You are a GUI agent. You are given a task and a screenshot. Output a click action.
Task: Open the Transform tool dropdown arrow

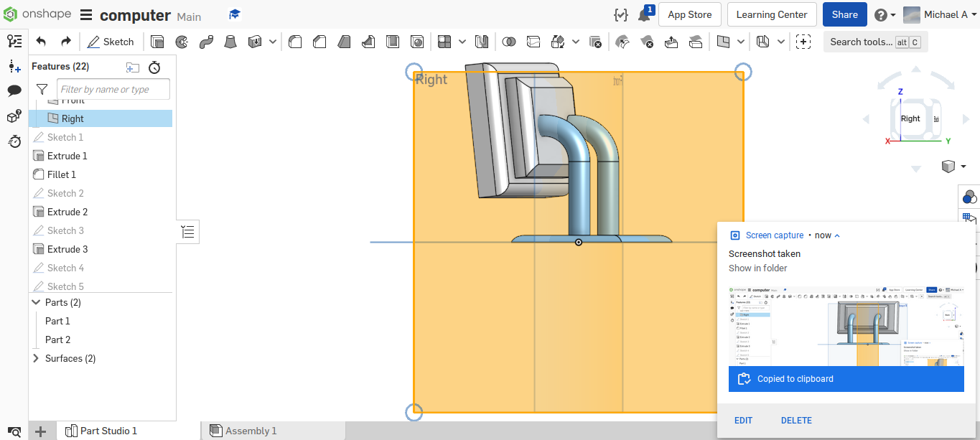576,42
